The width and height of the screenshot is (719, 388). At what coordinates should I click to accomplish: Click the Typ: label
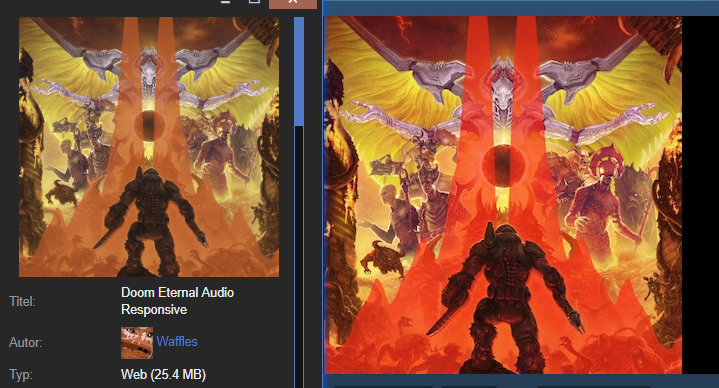pos(21,375)
